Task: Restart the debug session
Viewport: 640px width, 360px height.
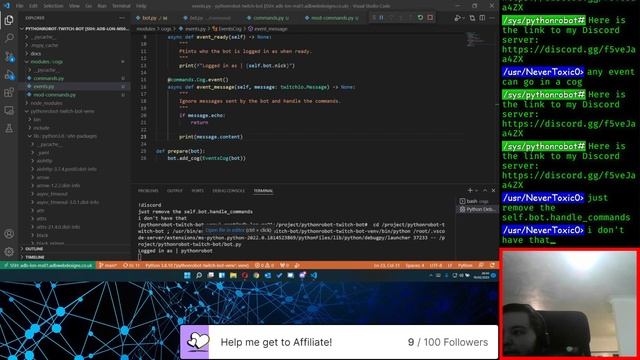Action: (x=420, y=18)
